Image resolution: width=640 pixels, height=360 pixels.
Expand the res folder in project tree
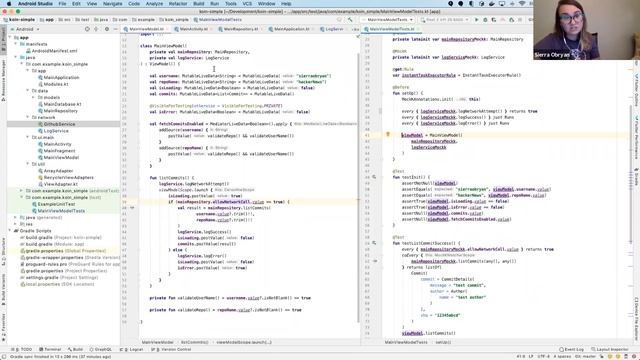point(16,224)
